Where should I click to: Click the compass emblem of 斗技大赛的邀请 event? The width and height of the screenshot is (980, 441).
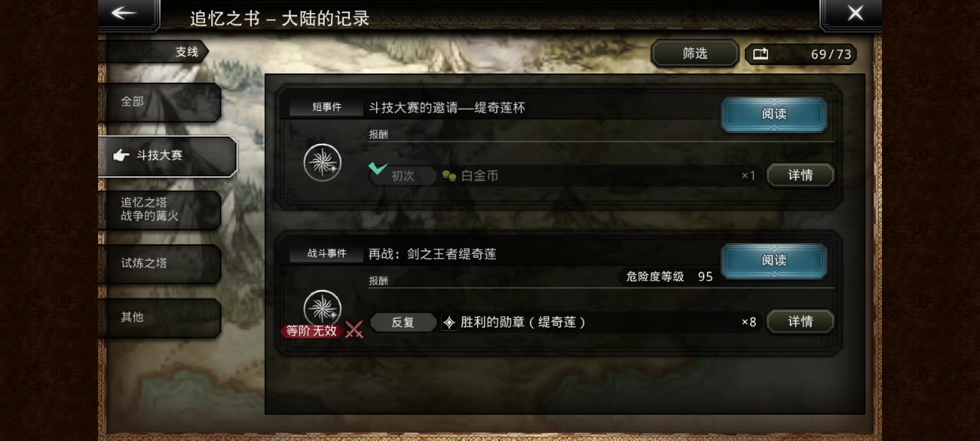tap(322, 162)
